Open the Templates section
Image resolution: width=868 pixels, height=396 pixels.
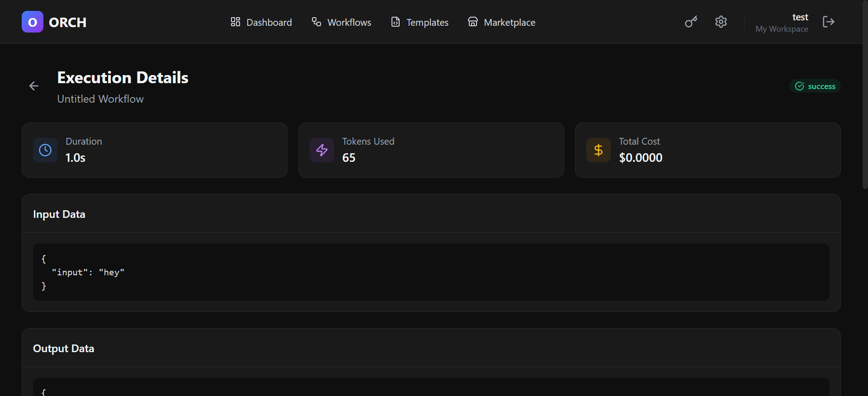coord(420,22)
